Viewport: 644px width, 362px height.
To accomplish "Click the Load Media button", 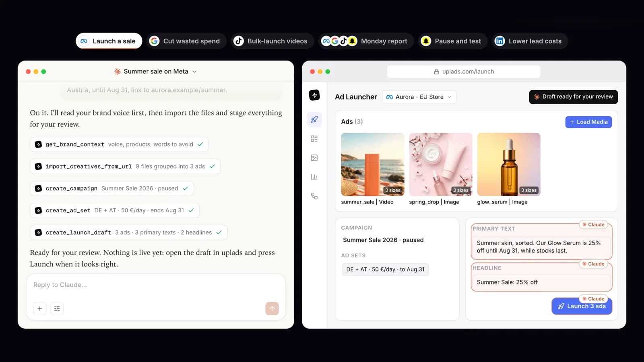I will (x=588, y=122).
